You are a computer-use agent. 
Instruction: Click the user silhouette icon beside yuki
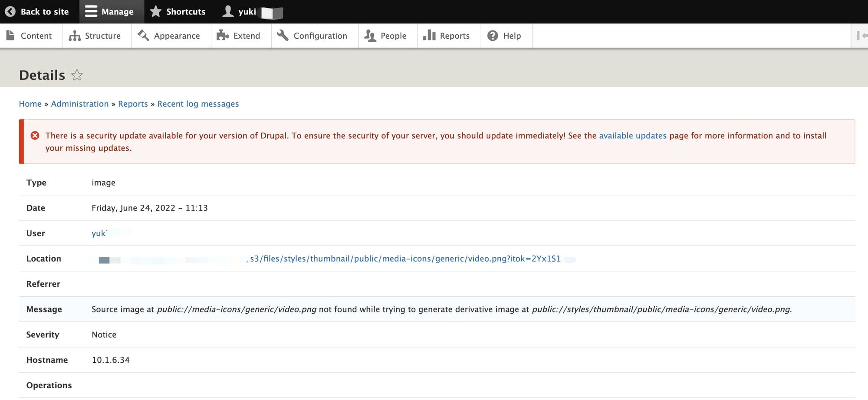[x=228, y=12]
